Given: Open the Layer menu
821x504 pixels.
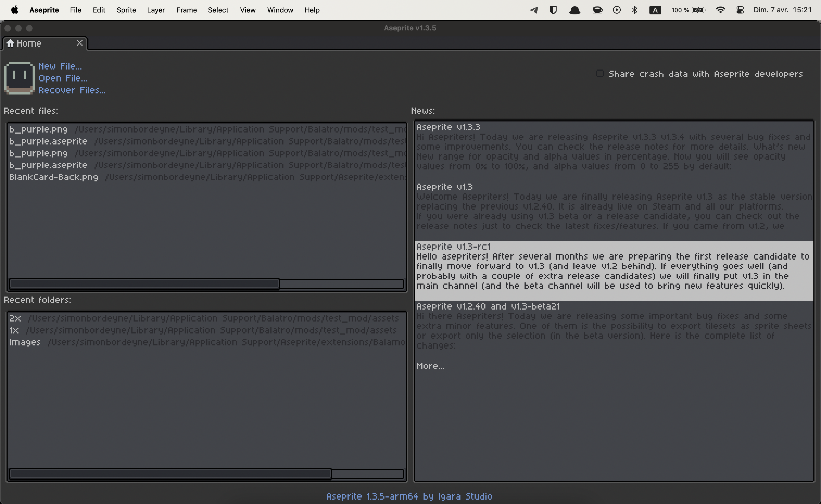Looking at the screenshot, I should coord(156,10).
